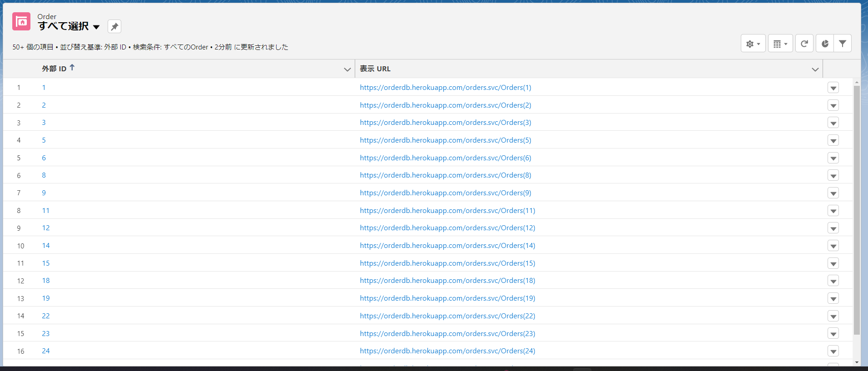Viewport: 868px width, 371px height.
Task: Open order record with external ID 22
Action: 46,316
